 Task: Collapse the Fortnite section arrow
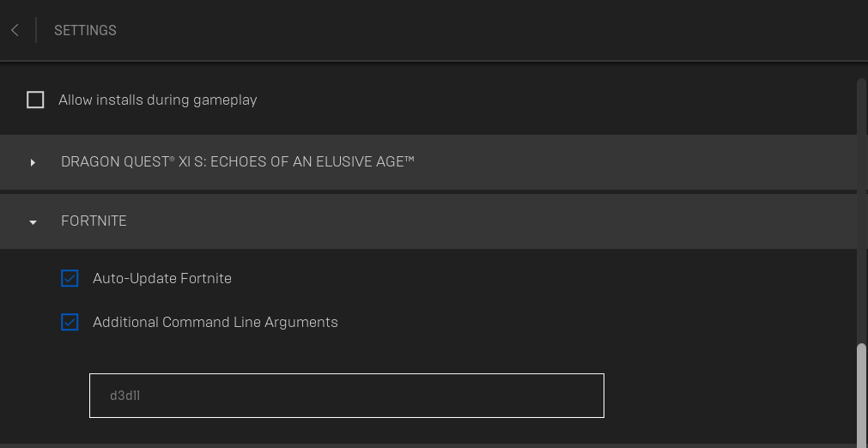33,222
